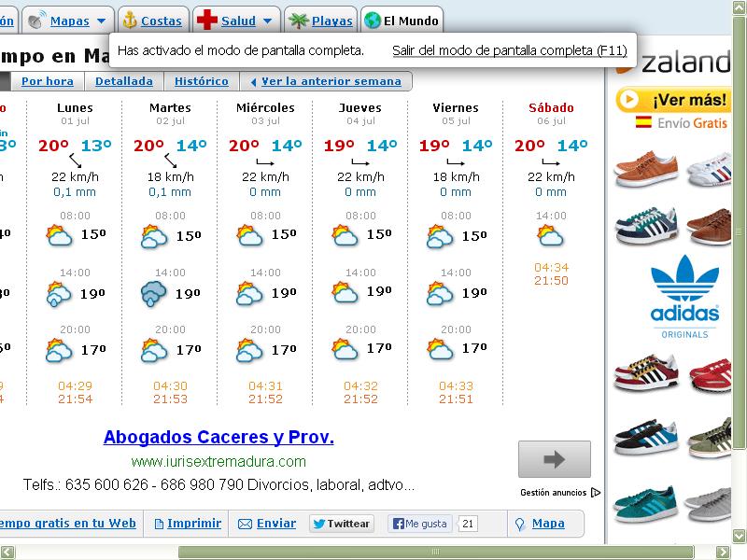Exit full screen mode via F11 link
747x560 pixels.
point(509,50)
